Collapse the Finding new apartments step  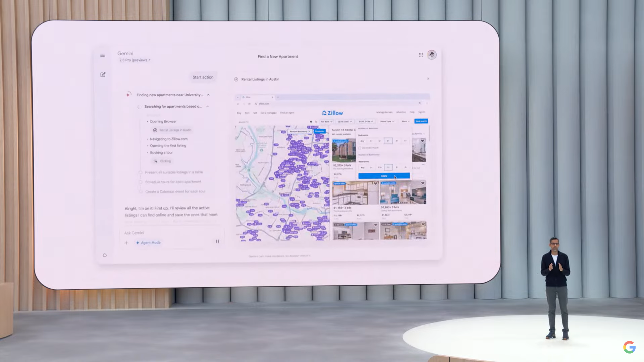[x=208, y=95]
